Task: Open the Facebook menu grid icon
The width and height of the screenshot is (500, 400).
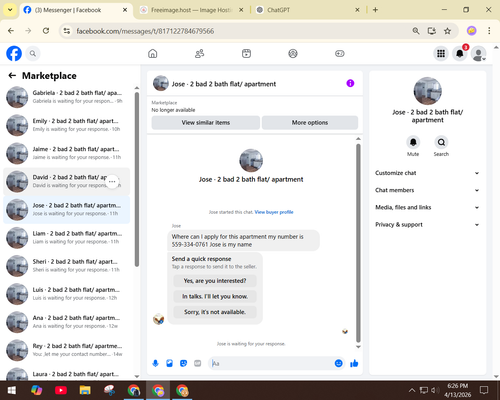Action: click(x=441, y=53)
